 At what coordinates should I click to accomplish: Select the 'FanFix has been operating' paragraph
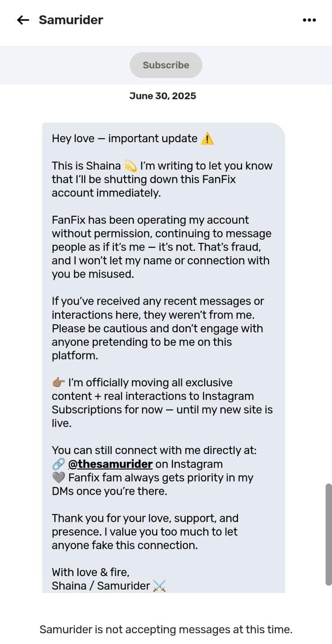(161, 247)
